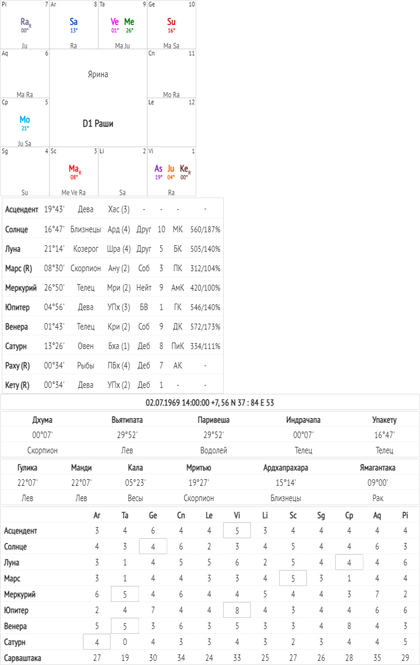Click the red Mars glyph in Scorpio

[x=75, y=169]
